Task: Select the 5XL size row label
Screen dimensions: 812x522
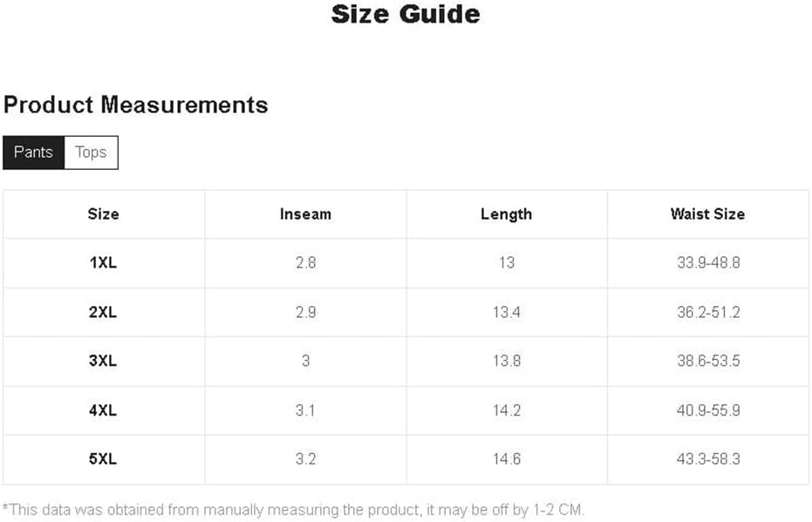Action: click(x=103, y=459)
